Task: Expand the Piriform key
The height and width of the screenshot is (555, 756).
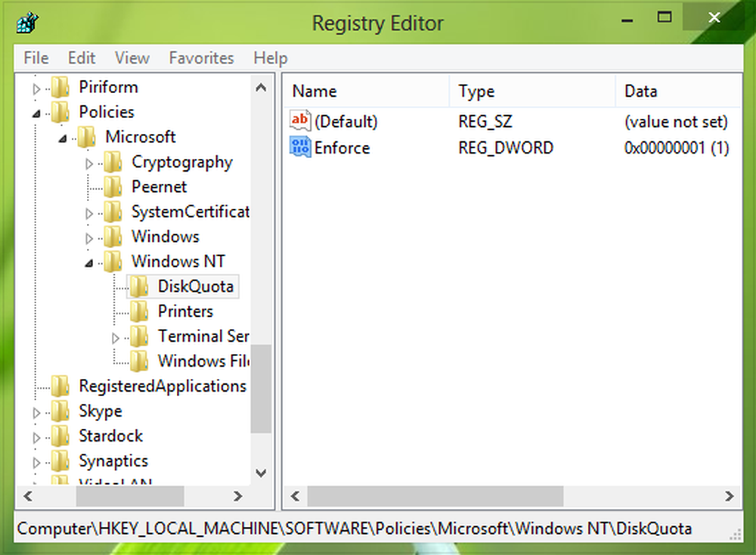Action: point(36,88)
